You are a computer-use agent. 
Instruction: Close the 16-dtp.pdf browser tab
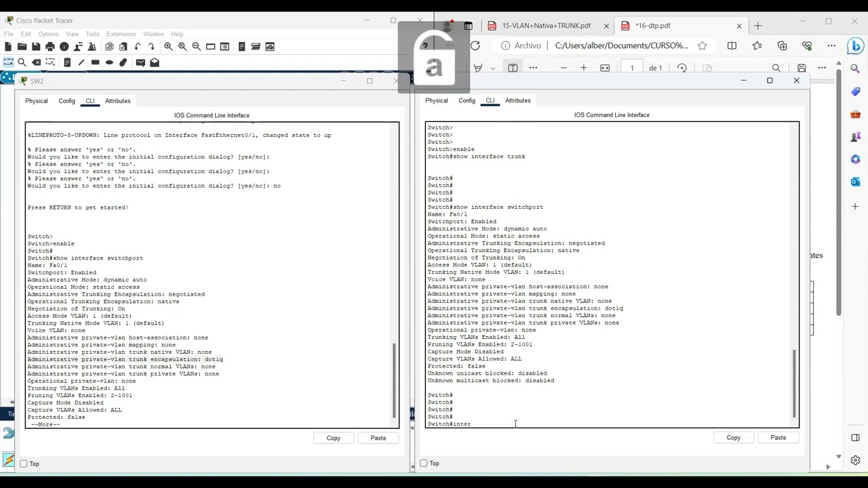(x=740, y=26)
